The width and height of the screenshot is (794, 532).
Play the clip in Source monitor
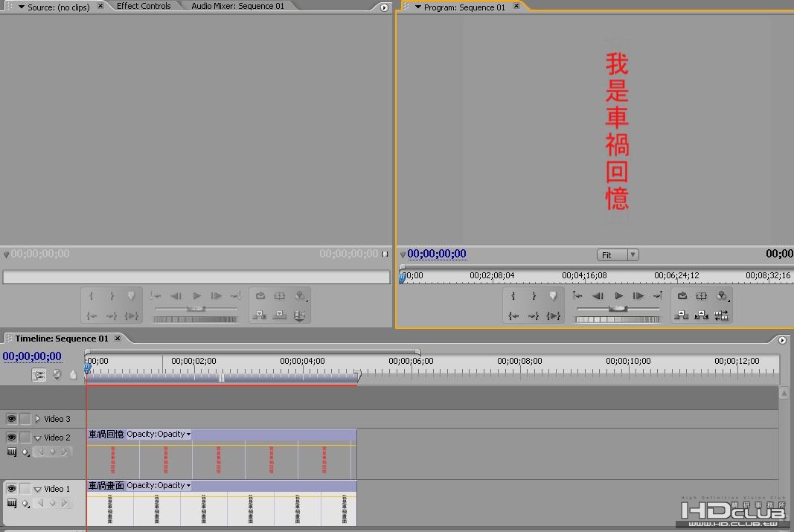tap(196, 295)
